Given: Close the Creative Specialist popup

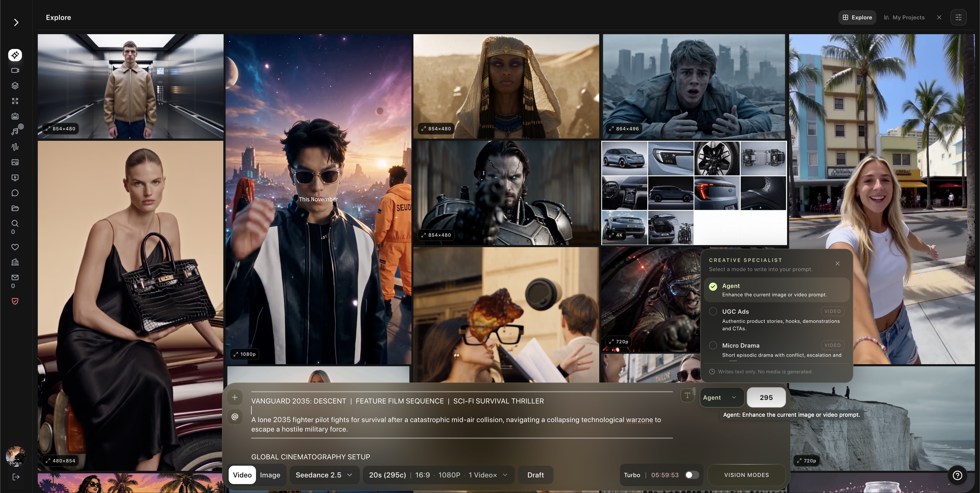Looking at the screenshot, I should (837, 263).
